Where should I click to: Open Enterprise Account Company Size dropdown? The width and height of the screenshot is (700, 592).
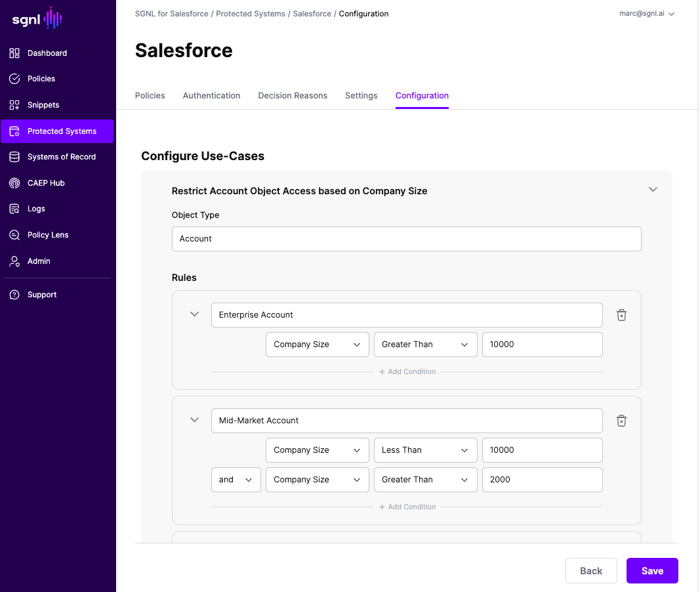click(x=317, y=345)
